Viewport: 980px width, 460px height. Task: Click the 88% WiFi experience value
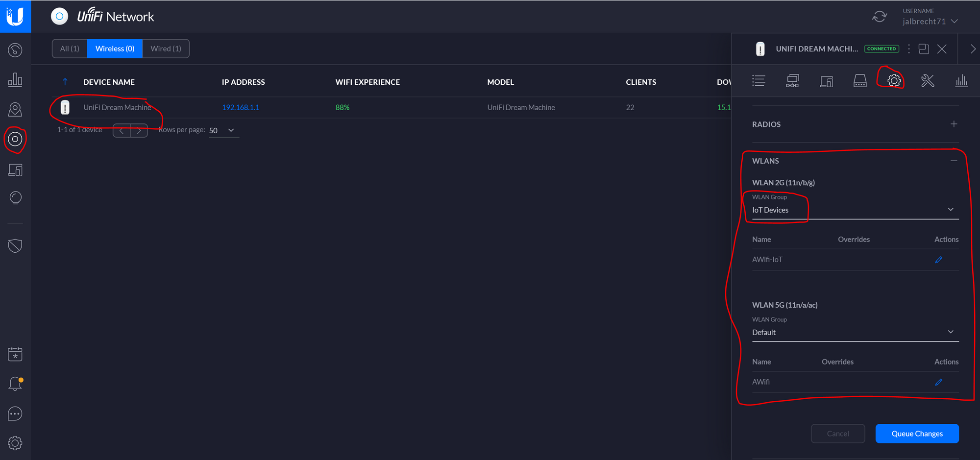coord(342,107)
